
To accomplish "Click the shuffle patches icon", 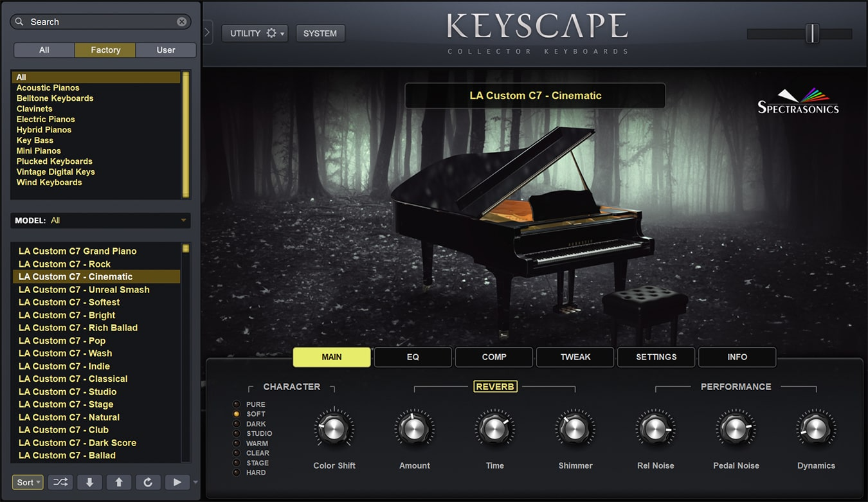I will pos(60,482).
